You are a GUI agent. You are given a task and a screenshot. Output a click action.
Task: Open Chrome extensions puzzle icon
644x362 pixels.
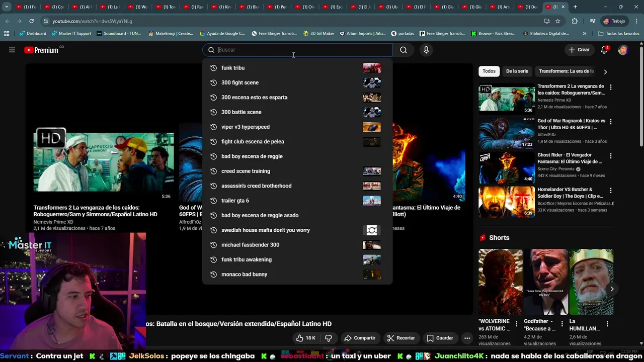pyautogui.click(x=575, y=21)
